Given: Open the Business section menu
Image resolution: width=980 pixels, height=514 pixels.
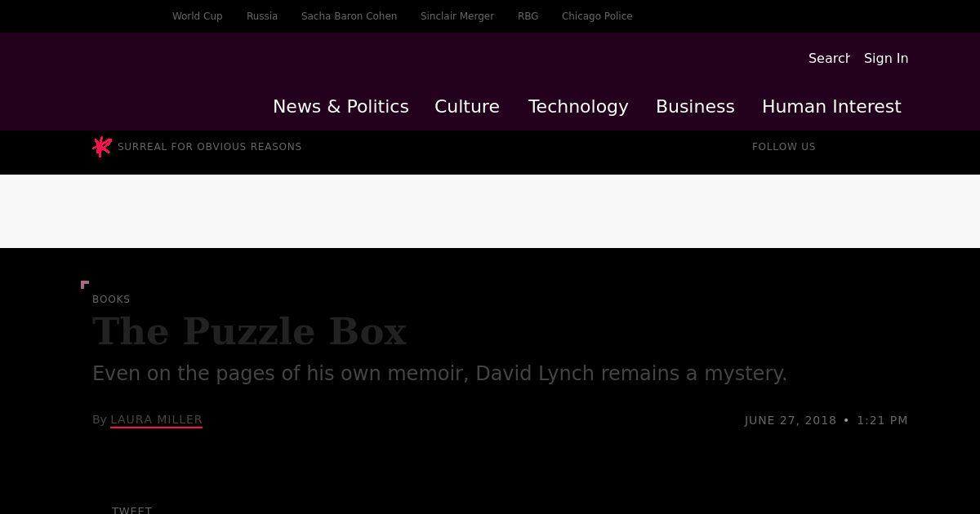Looking at the screenshot, I should click(695, 107).
